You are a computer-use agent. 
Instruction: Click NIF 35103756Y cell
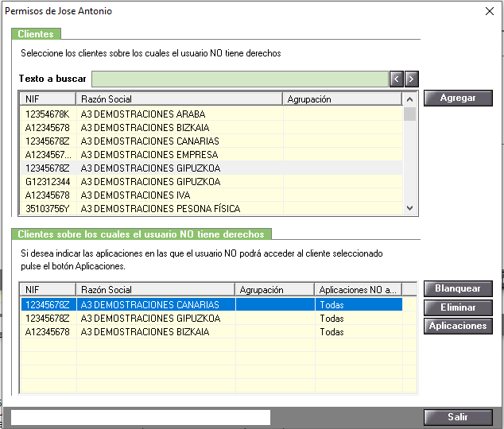tap(48, 208)
